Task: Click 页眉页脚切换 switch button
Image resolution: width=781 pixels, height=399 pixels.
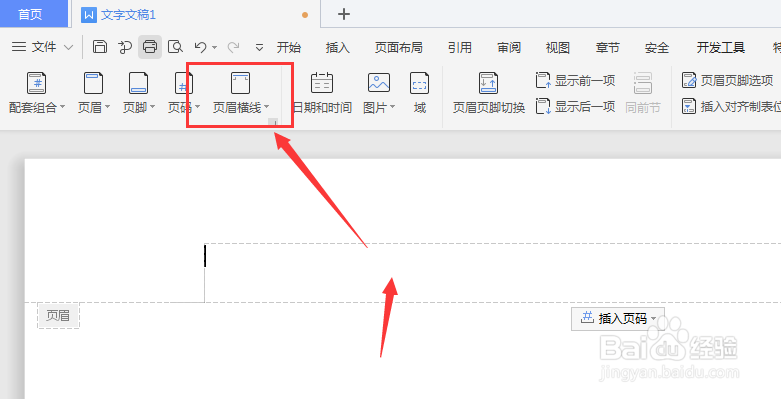Action: [489, 93]
